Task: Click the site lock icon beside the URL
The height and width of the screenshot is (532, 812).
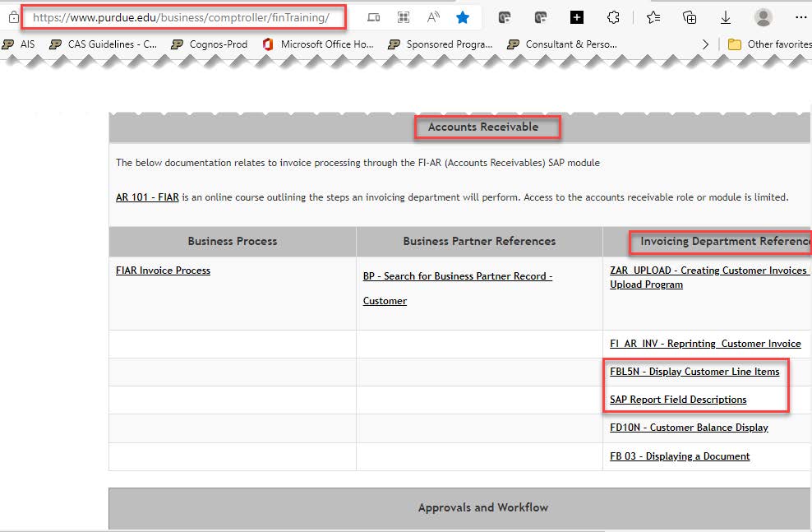Action: click(14, 17)
